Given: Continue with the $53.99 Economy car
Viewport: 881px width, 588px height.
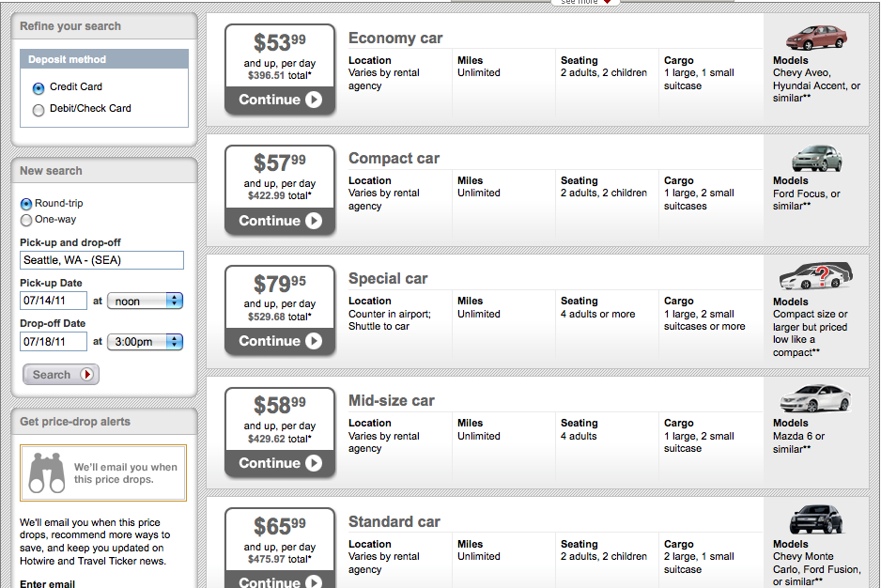Looking at the screenshot, I should [280, 101].
